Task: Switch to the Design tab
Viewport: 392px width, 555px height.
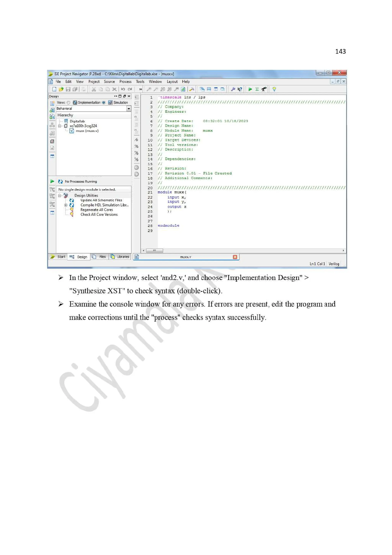Action: tap(78, 257)
